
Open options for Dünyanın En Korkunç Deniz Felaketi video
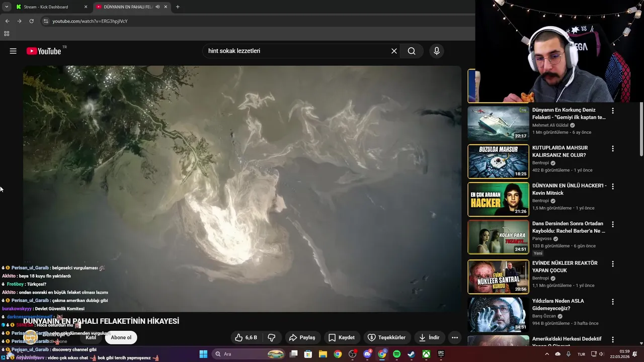tap(613, 111)
